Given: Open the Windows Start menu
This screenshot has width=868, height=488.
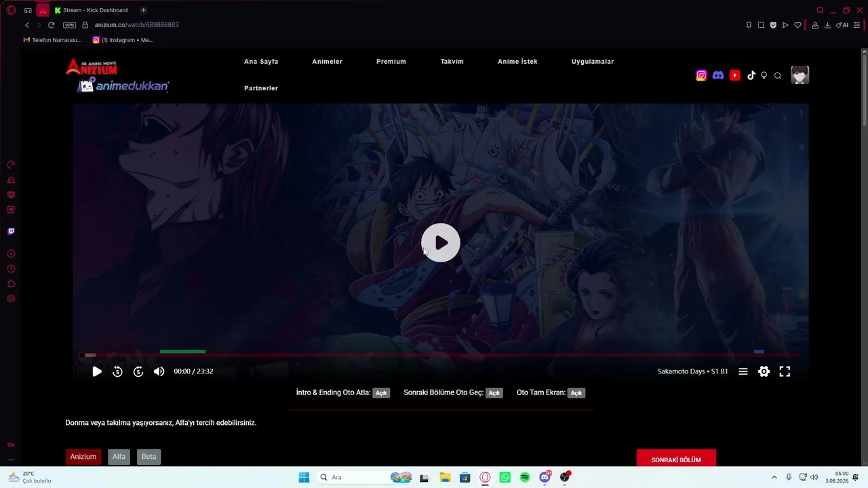Looking at the screenshot, I should pyautogui.click(x=304, y=478).
